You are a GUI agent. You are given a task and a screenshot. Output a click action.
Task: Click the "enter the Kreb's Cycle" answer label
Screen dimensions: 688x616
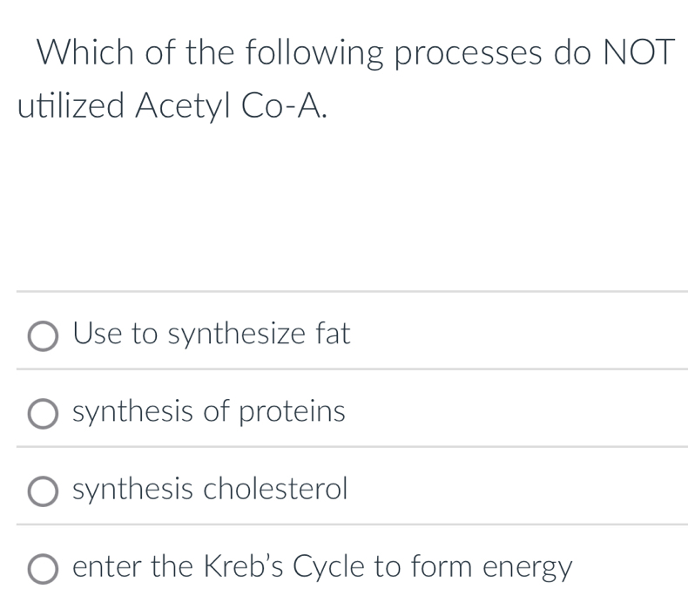click(x=322, y=568)
